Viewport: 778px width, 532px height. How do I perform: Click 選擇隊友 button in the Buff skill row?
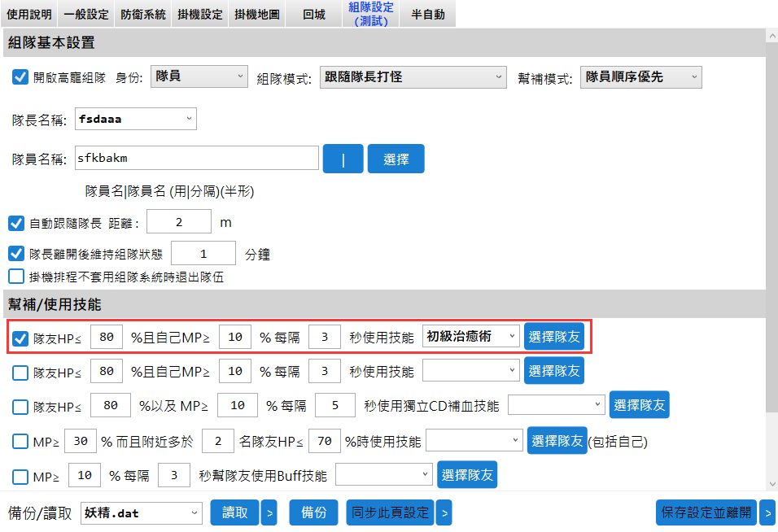tap(466, 475)
